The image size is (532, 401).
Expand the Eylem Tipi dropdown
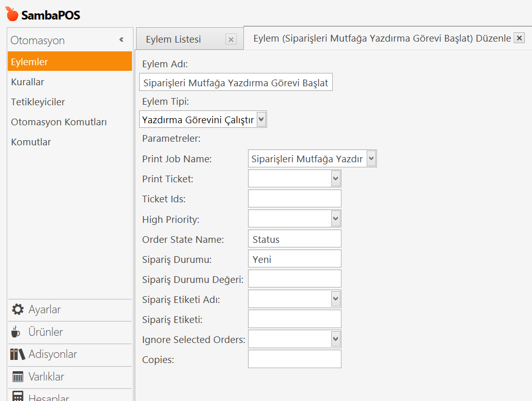pos(261,120)
